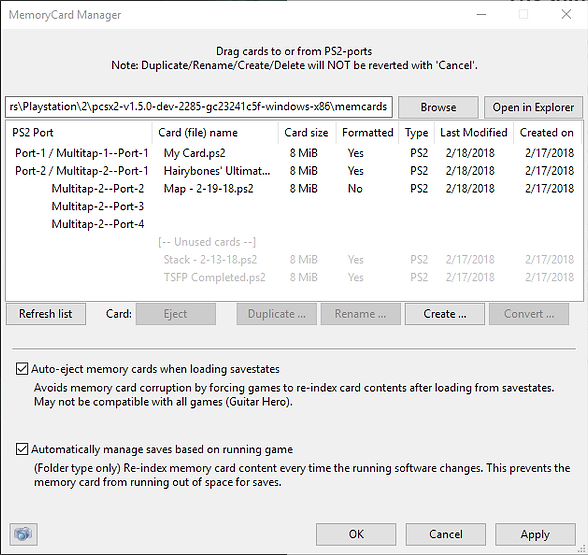Click the Browse button
Image resolution: width=588 pixels, height=555 pixels.
coord(438,107)
